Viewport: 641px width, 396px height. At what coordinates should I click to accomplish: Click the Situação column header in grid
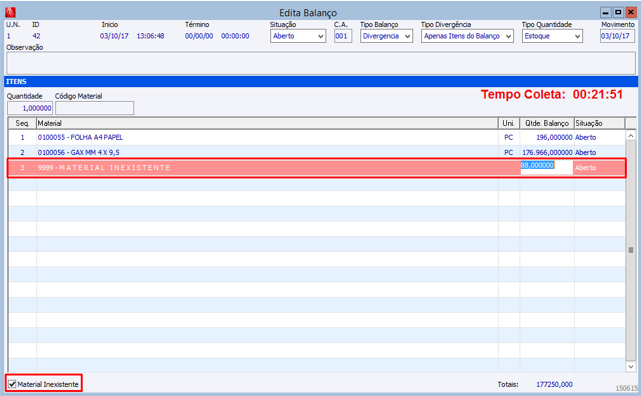click(x=599, y=123)
